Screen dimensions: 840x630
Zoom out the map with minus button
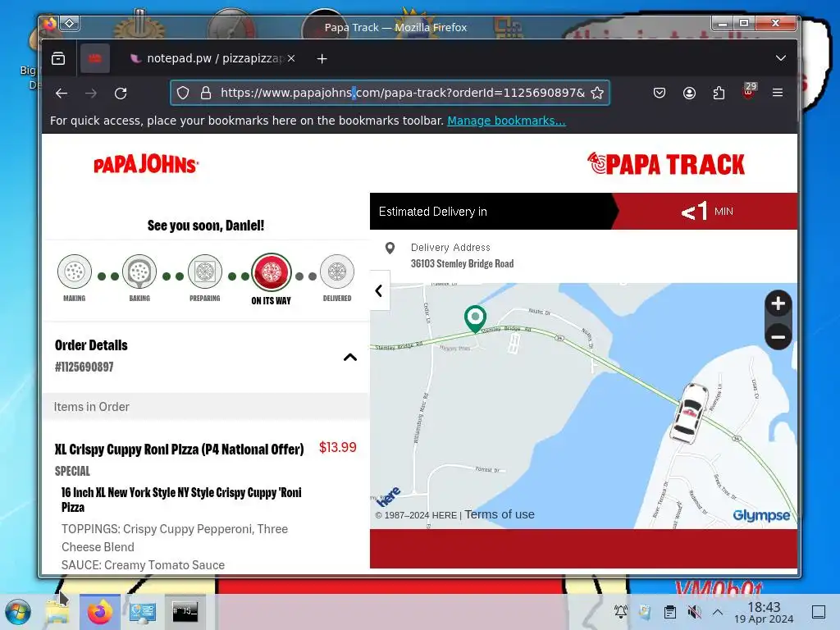[x=778, y=337]
